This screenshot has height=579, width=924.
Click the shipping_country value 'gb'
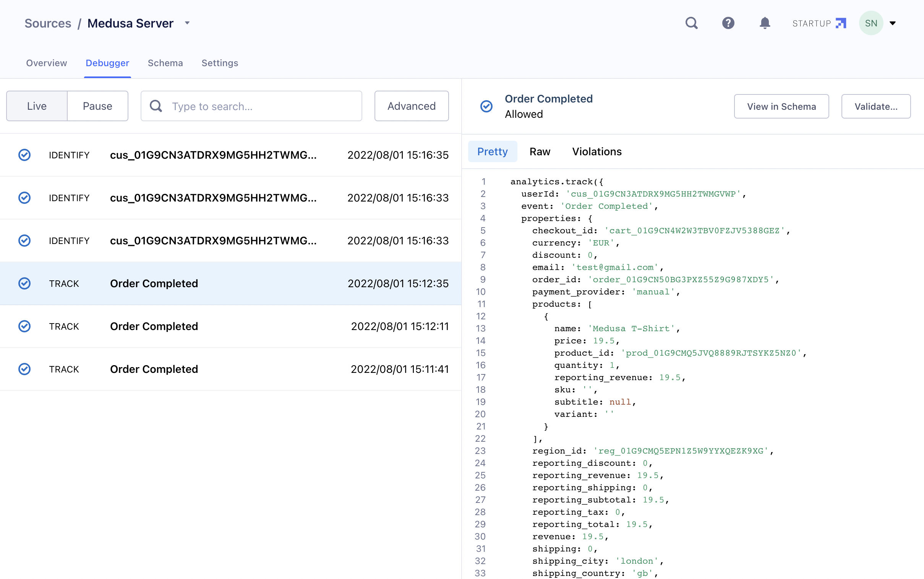point(642,574)
